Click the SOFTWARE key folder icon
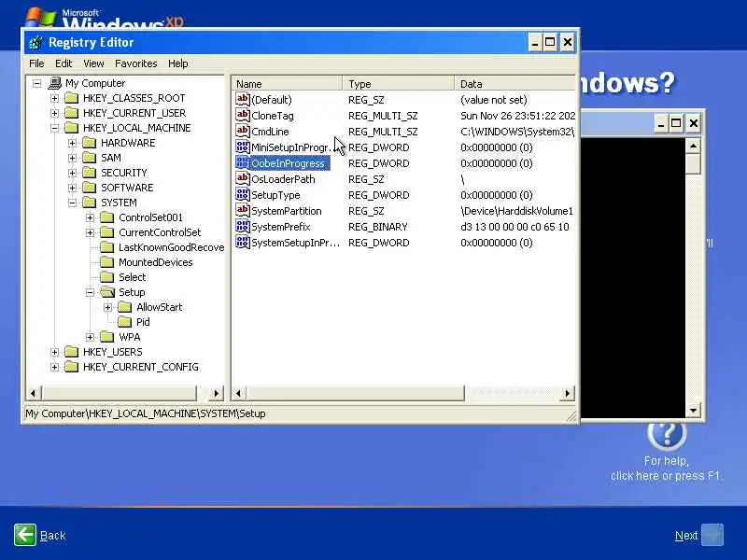747x560 pixels. (89, 188)
